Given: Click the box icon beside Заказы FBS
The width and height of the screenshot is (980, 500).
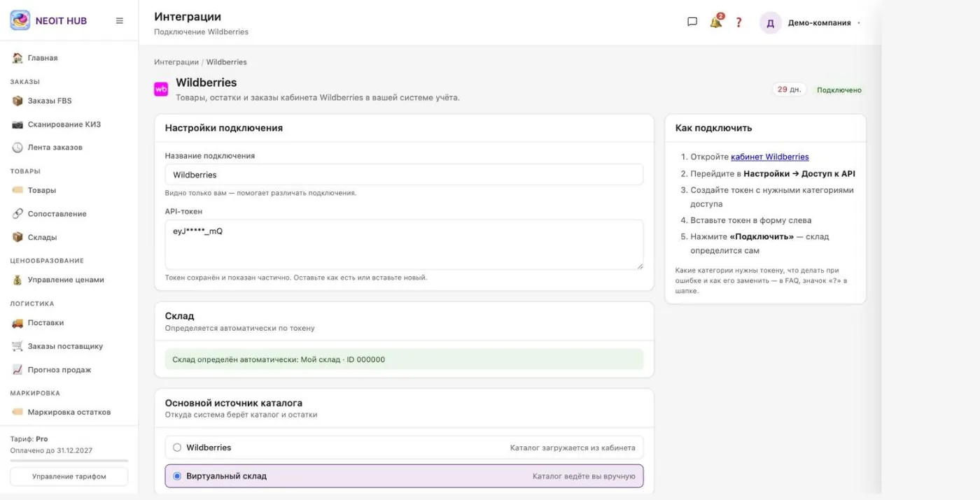Looking at the screenshot, I should point(17,101).
